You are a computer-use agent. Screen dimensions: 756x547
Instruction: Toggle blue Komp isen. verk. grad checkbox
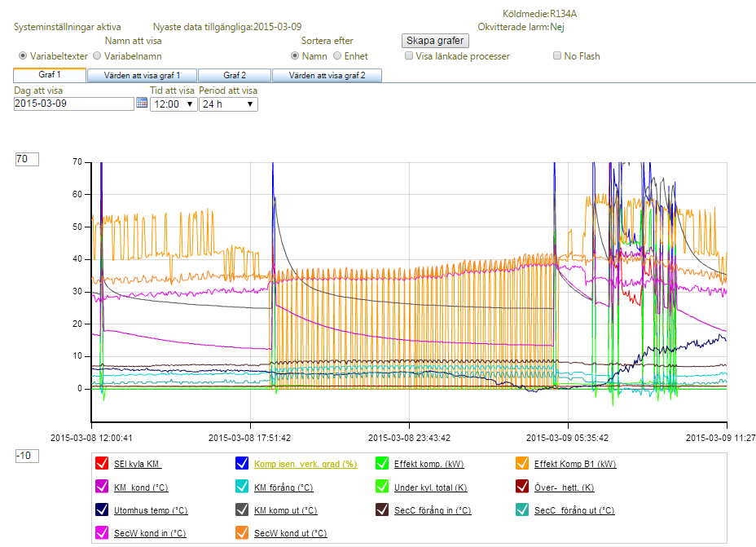(x=242, y=463)
